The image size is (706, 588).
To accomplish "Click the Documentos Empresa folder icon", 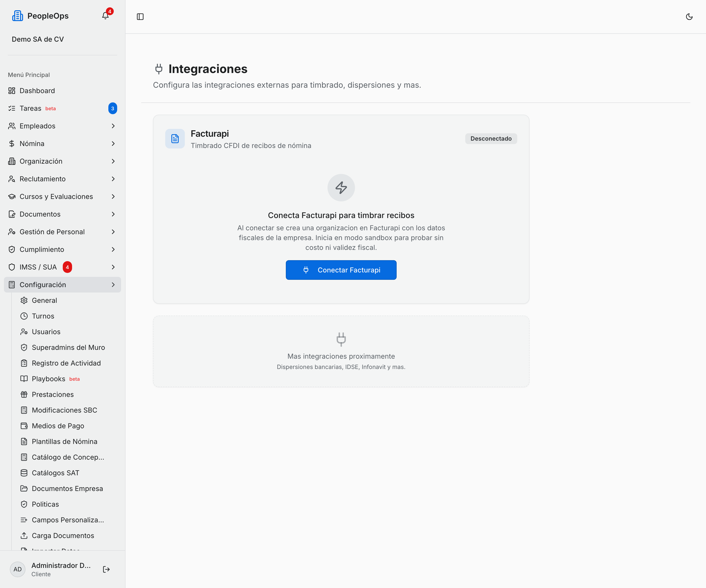I will [24, 489].
